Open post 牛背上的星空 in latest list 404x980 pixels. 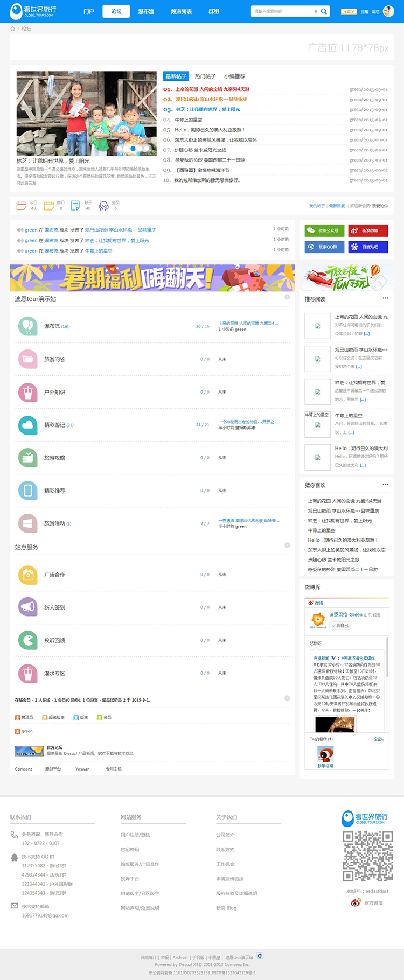pos(189,120)
